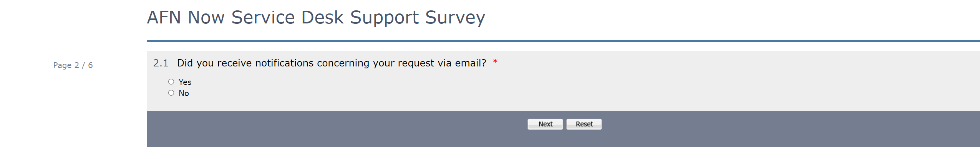Click the Next button
Viewport: 980px width, 159px height.
pyautogui.click(x=545, y=124)
